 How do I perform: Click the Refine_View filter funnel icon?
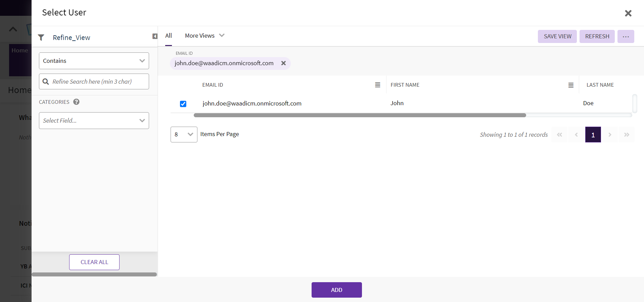(41, 38)
